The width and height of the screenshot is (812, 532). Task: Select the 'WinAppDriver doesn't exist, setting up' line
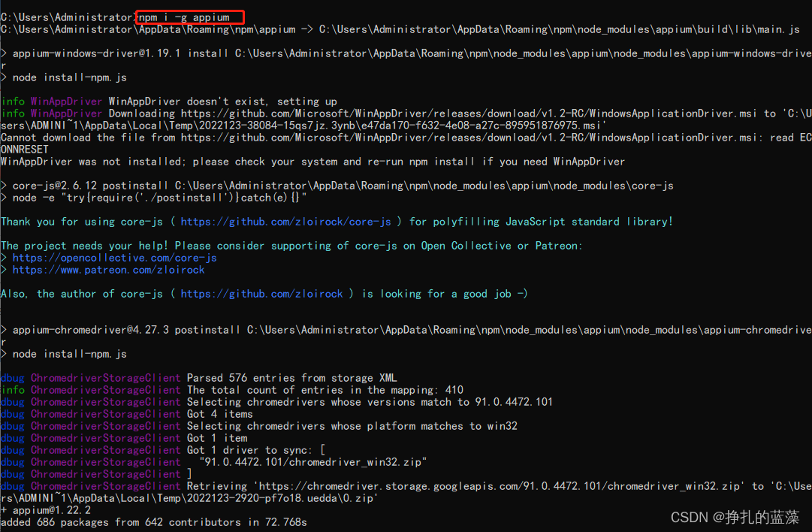[169, 101]
